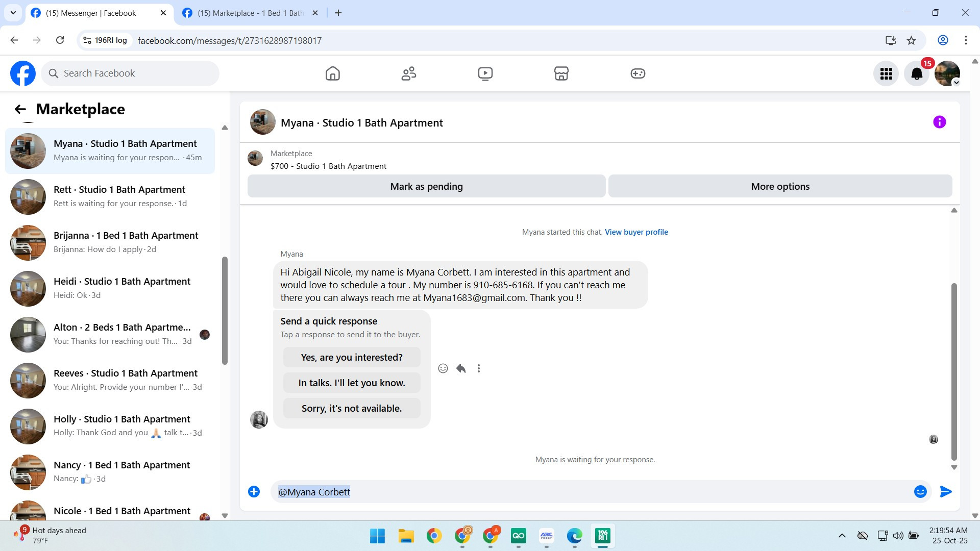Open Nancy 1 Bed 1 Bath conversation
The width and height of the screenshot is (980, 551).
pos(110,472)
